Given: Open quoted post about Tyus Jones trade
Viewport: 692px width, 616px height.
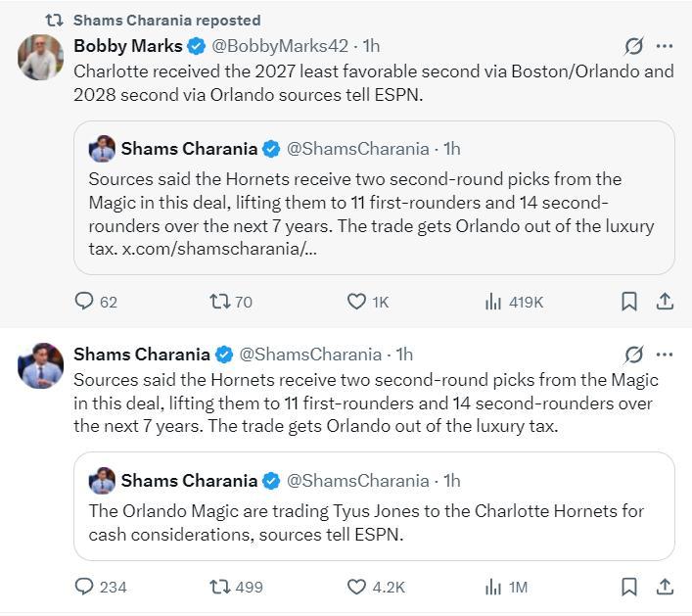Looking at the screenshot, I should tap(374, 522).
